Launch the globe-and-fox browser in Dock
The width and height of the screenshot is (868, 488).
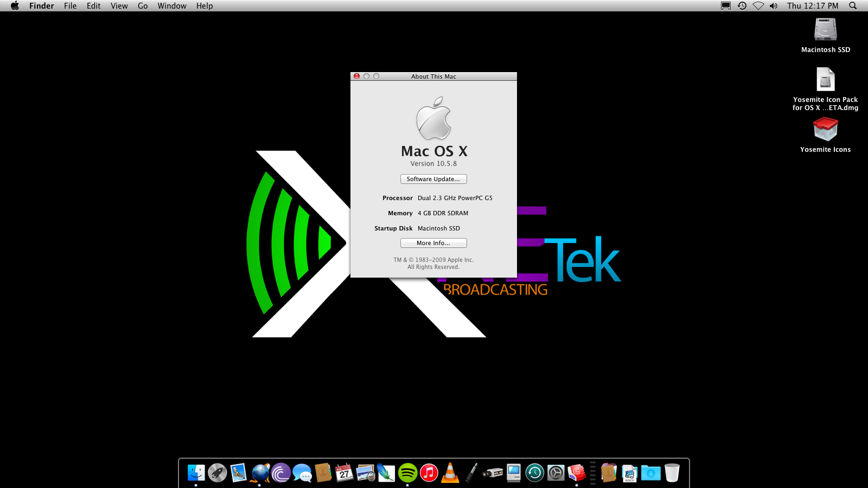[x=260, y=473]
